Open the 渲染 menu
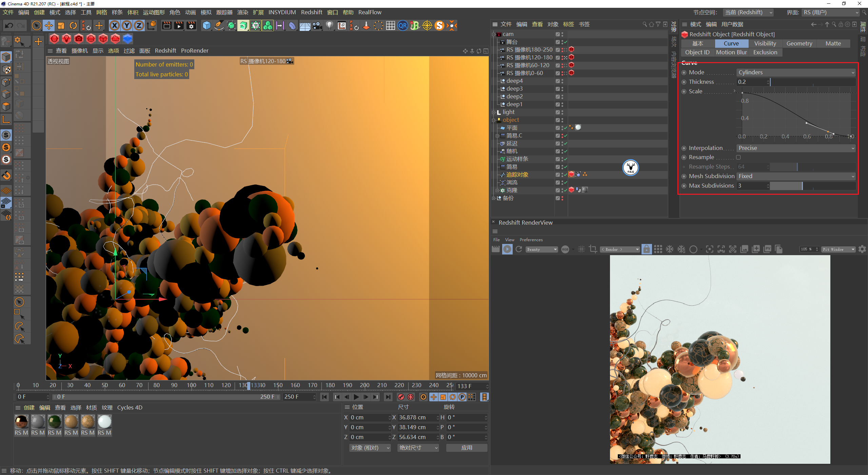The image size is (868, 475). 243,12
